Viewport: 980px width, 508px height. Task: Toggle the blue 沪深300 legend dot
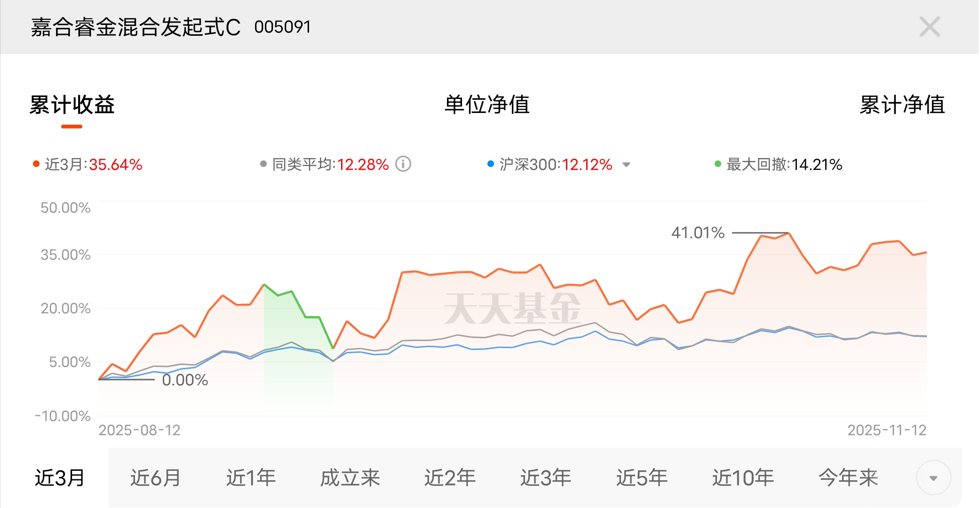[491, 164]
